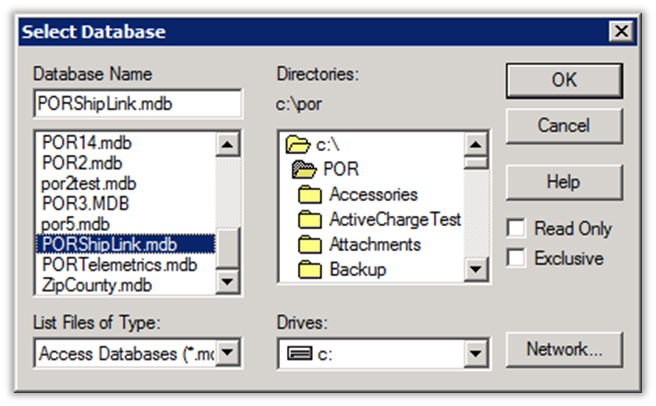Tick the Exclusive checkbox
Viewport: 656px width, 406px height.
click(x=516, y=258)
